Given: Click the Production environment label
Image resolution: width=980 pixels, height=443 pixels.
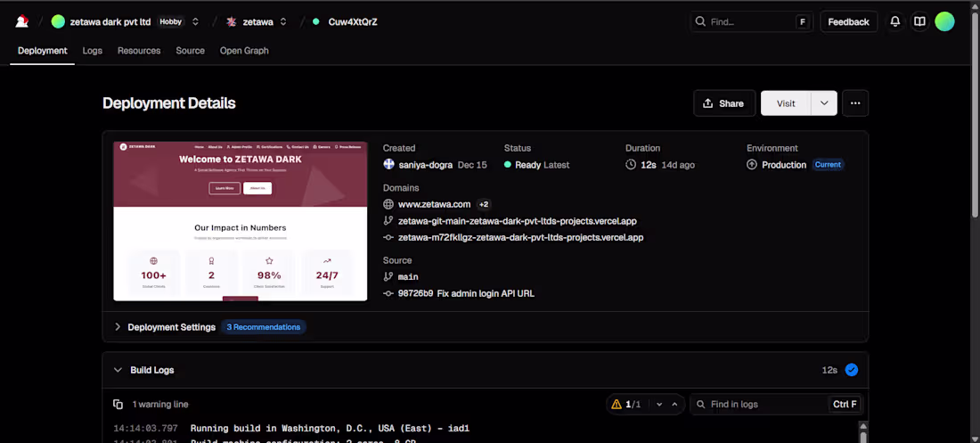Looking at the screenshot, I should click(x=784, y=165).
